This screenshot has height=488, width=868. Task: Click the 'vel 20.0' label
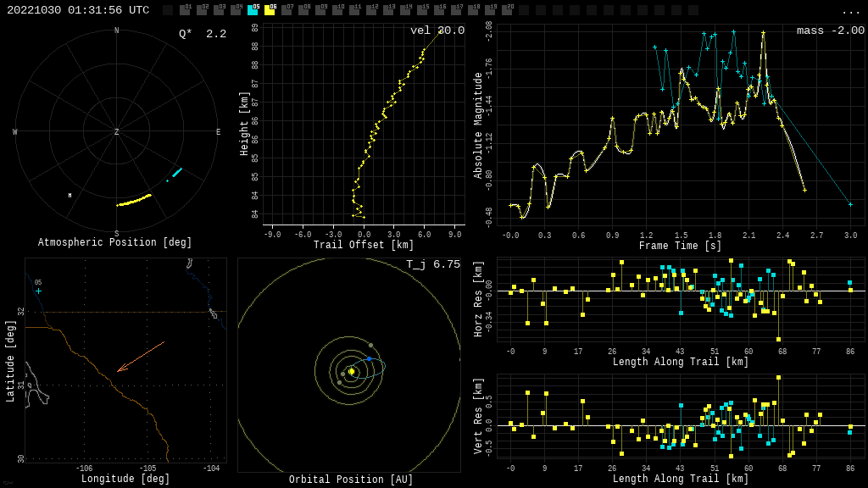coord(437,30)
